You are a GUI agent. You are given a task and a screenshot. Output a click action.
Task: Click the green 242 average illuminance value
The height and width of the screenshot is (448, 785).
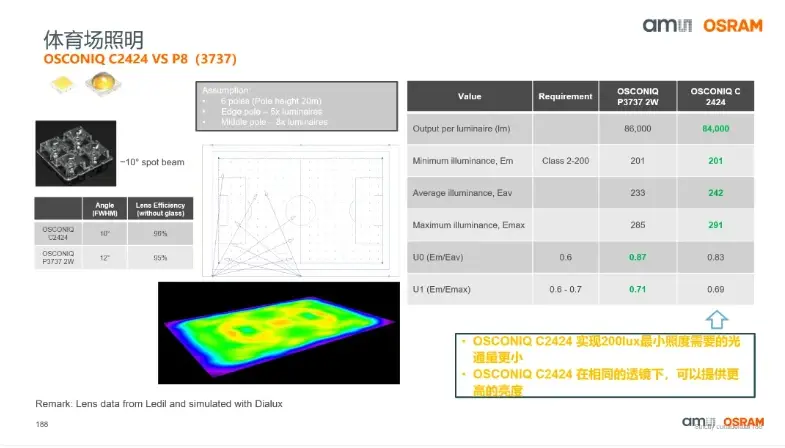click(715, 193)
